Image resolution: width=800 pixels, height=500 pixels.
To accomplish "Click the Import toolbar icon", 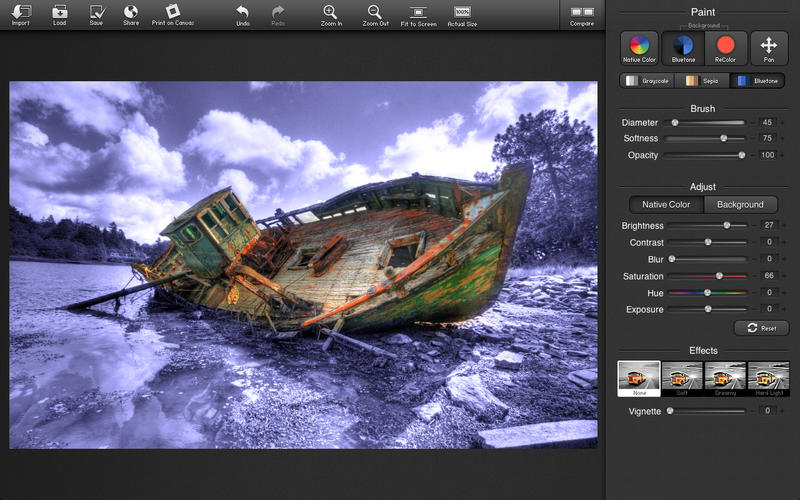I will pos(20,12).
